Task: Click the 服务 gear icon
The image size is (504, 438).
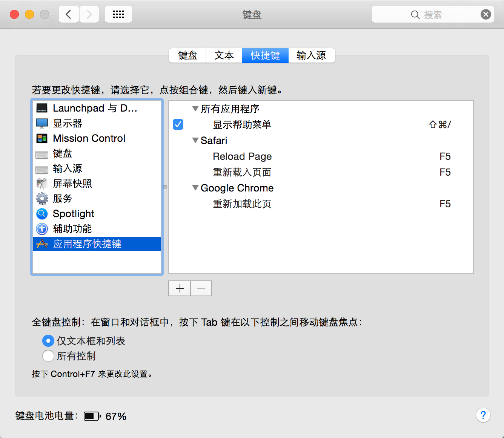Action: pos(42,199)
